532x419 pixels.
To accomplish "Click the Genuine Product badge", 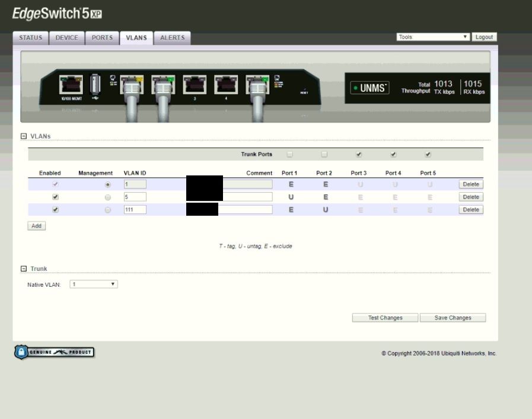I will point(54,352).
